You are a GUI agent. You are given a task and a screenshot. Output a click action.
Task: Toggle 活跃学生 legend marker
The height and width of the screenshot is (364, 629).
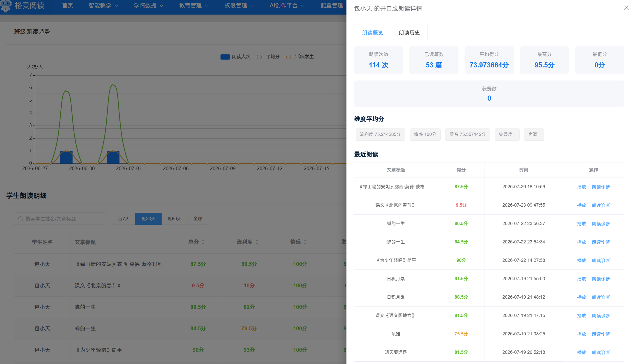pos(288,57)
